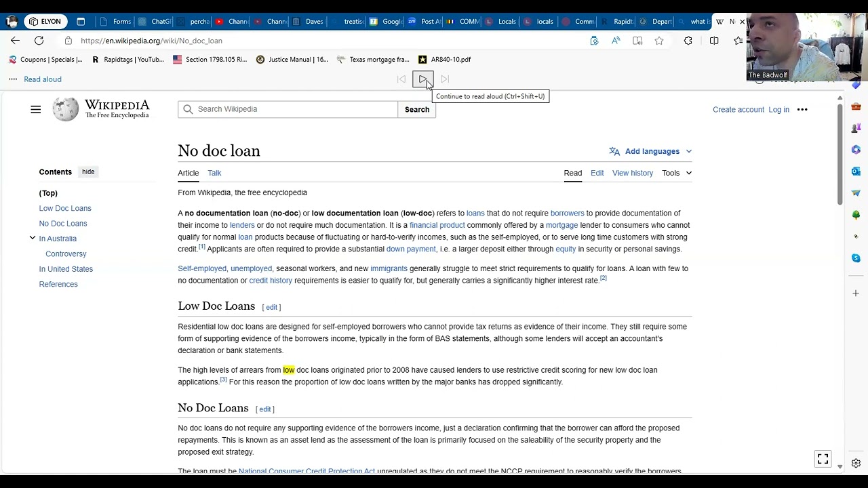
Task: Jump to Controversy in Contents
Action: pyautogui.click(x=66, y=253)
